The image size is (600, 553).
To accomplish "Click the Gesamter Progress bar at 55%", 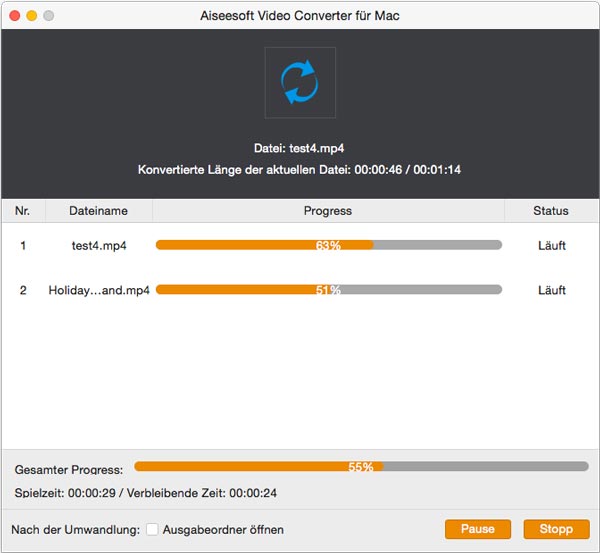I will coord(361,466).
